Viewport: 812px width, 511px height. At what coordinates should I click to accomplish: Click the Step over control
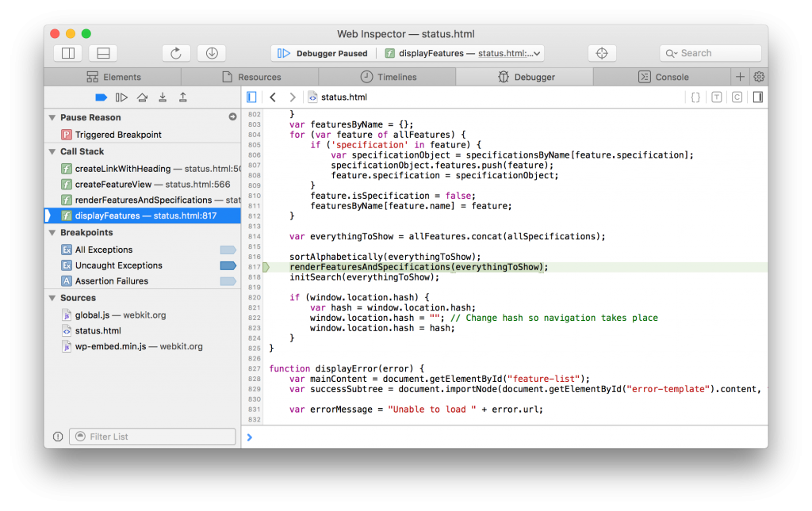143,97
